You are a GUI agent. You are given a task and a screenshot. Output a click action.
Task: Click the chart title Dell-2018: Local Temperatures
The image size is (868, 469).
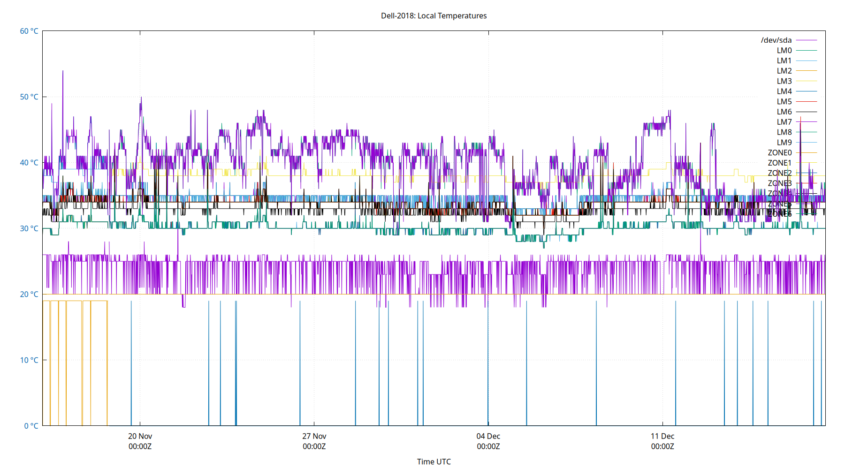pos(434,15)
